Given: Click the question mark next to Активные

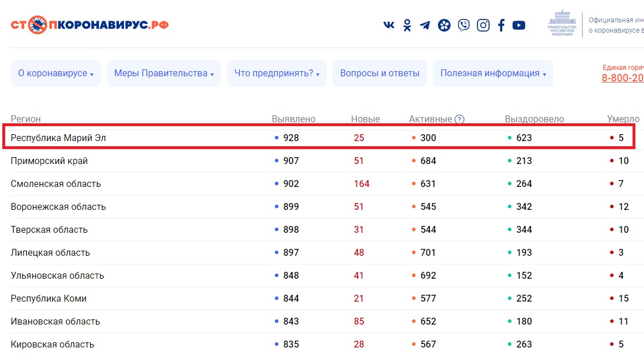Looking at the screenshot, I should [x=459, y=119].
